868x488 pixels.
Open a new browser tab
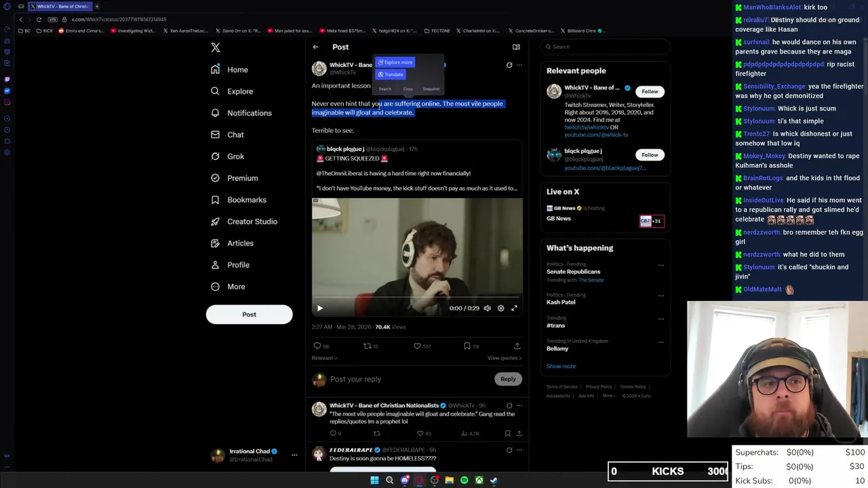(x=97, y=6)
